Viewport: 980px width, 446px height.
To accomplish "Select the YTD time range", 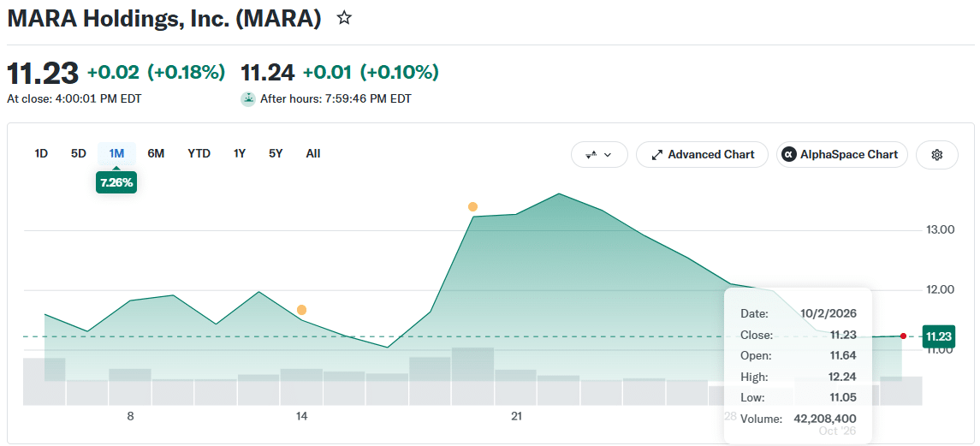I will pos(199,153).
